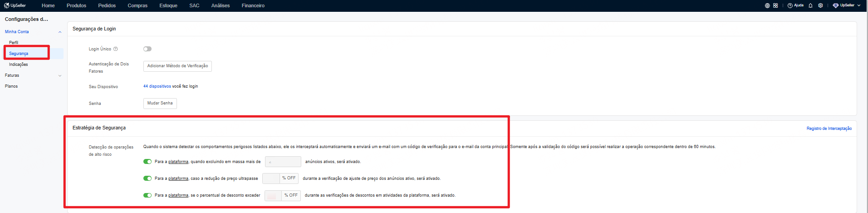868x213 pixels.
Task: Go to the Financeiro menu
Action: [x=253, y=5]
